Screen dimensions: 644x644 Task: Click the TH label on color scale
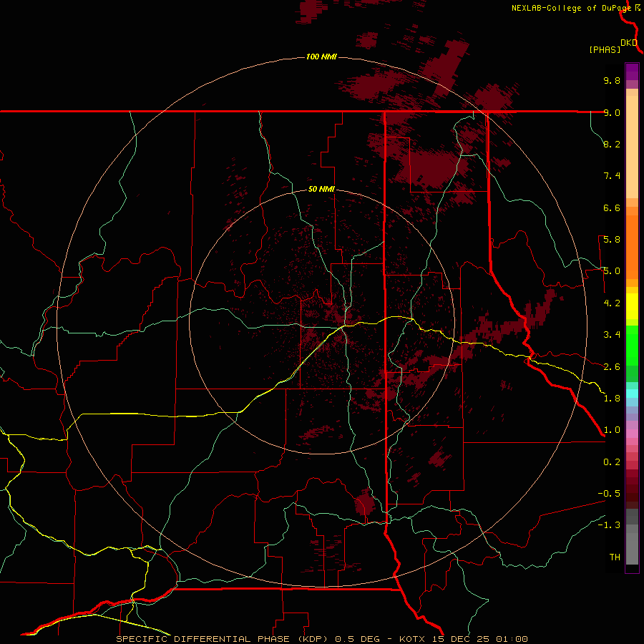615,557
